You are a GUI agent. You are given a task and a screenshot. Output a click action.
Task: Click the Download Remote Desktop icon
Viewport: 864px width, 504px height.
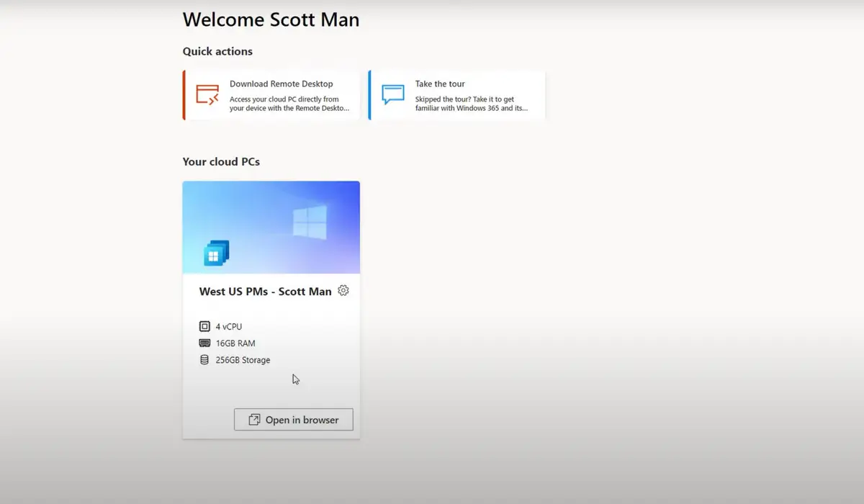[207, 95]
